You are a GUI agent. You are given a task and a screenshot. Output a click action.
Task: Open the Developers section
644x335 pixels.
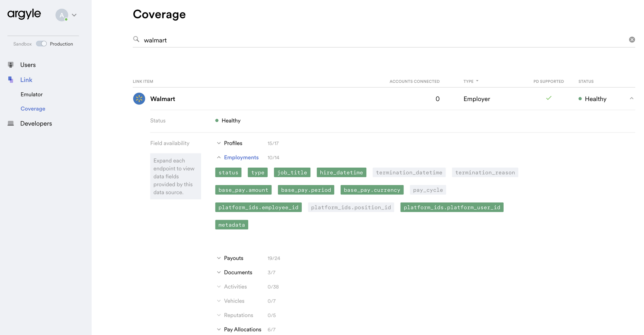36,124
